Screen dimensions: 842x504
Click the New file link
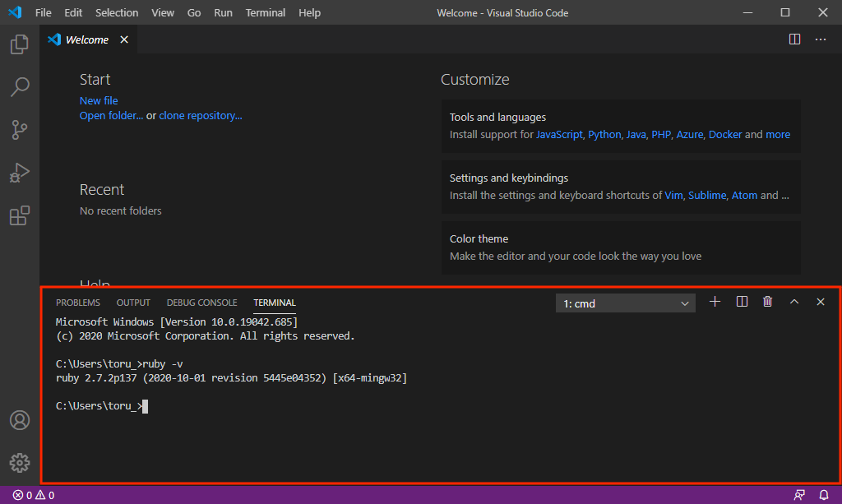[99, 100]
